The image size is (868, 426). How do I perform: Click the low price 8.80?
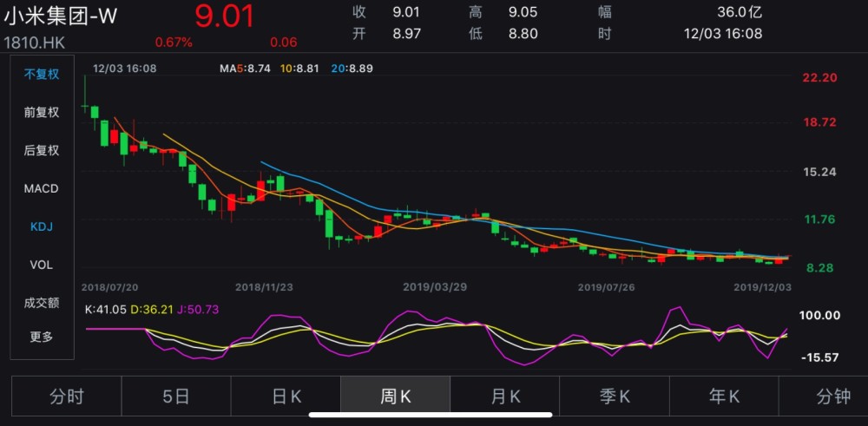point(523,33)
